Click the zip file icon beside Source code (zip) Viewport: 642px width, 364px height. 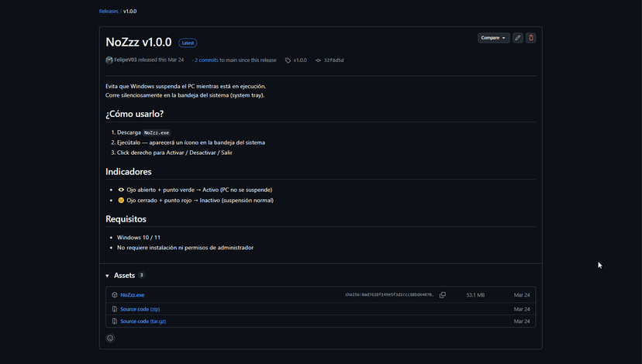click(x=115, y=309)
